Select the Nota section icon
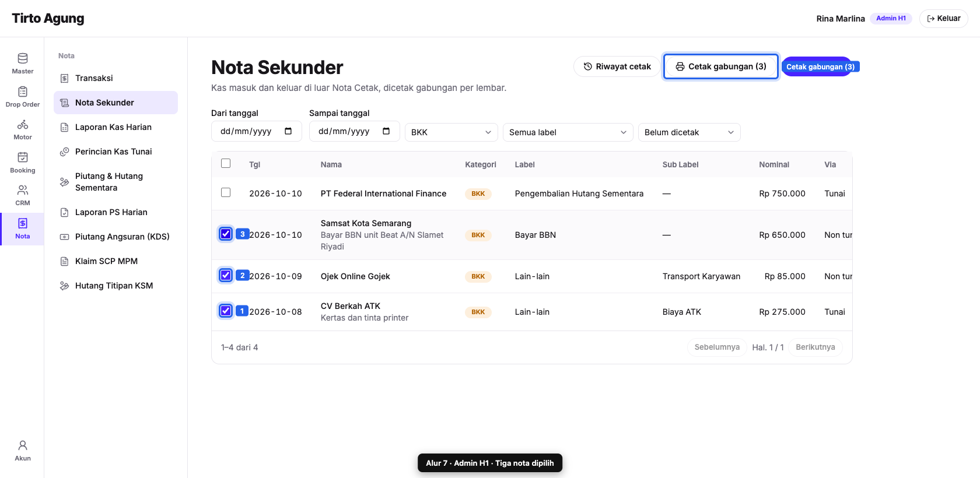980x478 pixels. coord(22,223)
